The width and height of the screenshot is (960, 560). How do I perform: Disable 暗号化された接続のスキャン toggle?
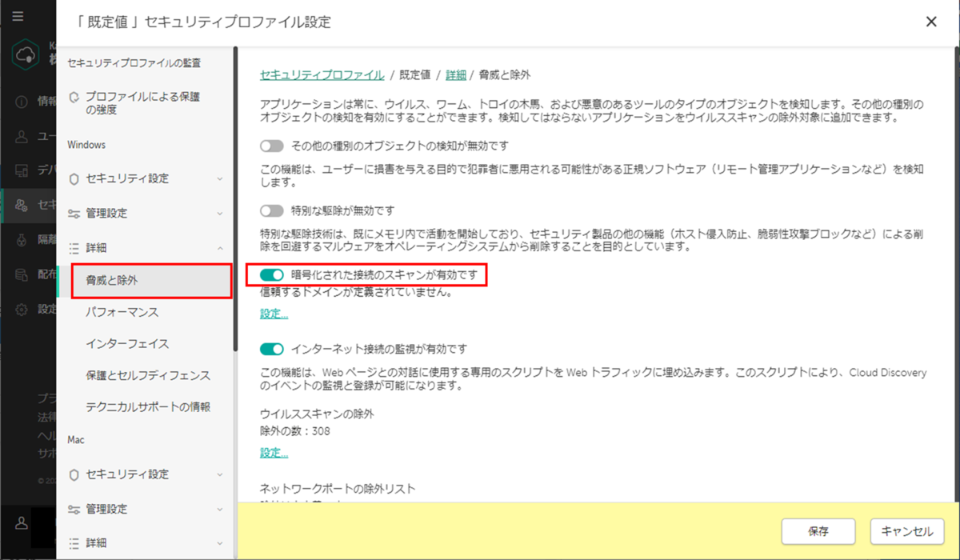[x=273, y=274]
